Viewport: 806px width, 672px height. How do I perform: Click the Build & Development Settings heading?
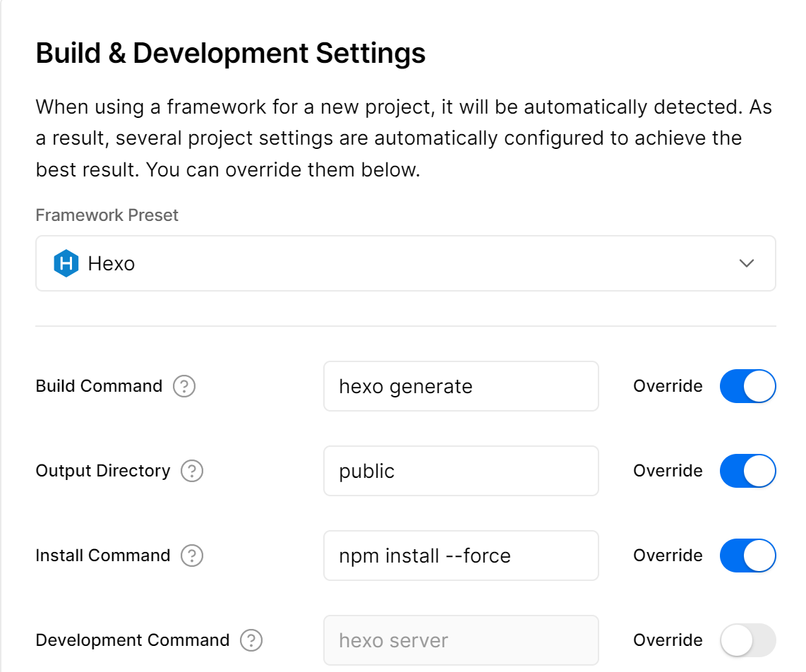231,53
